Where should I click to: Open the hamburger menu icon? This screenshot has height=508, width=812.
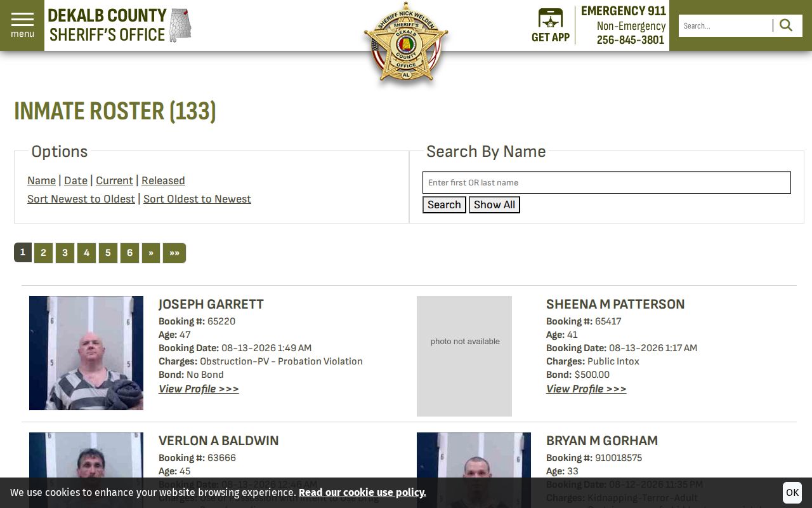(x=22, y=25)
